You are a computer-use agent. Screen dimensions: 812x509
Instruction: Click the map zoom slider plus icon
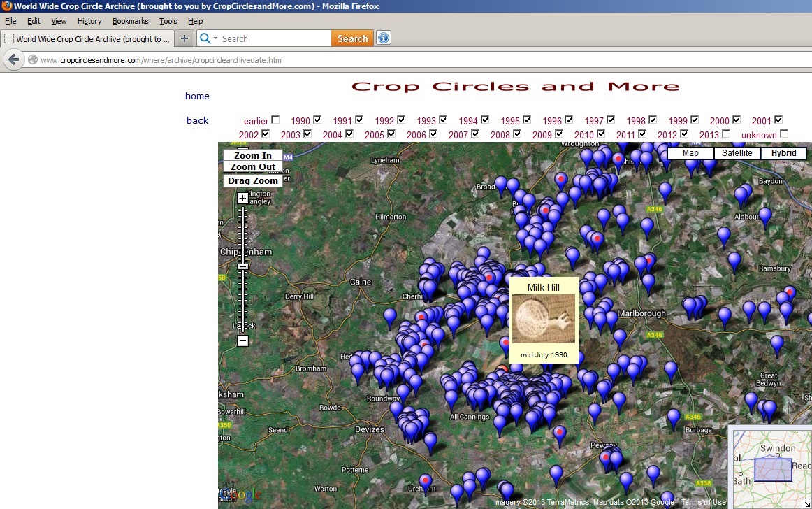coord(242,199)
